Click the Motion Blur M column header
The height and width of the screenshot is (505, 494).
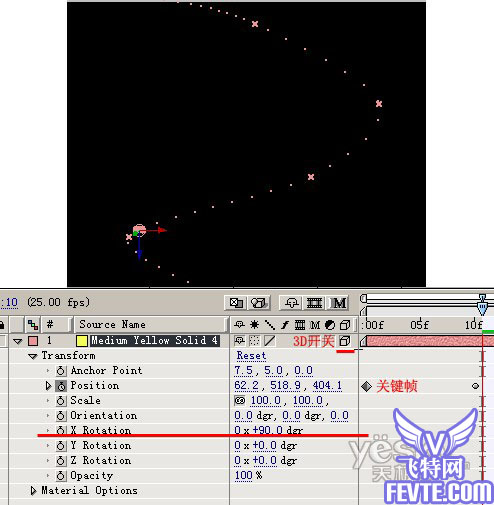315,324
